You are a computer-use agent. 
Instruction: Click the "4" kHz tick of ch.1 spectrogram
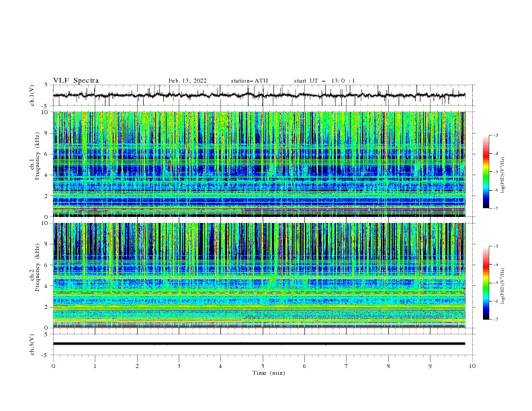tap(47, 175)
